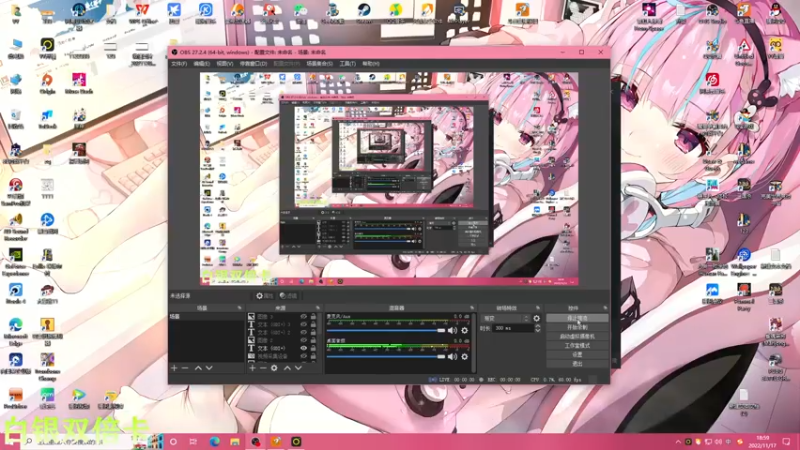
Task: Decrease transition duration with down arrow
Action: pyautogui.click(x=537, y=331)
